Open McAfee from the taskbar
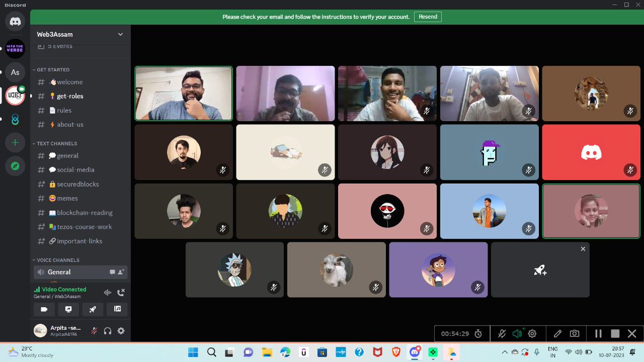The width and height of the screenshot is (644, 362). 377,352
